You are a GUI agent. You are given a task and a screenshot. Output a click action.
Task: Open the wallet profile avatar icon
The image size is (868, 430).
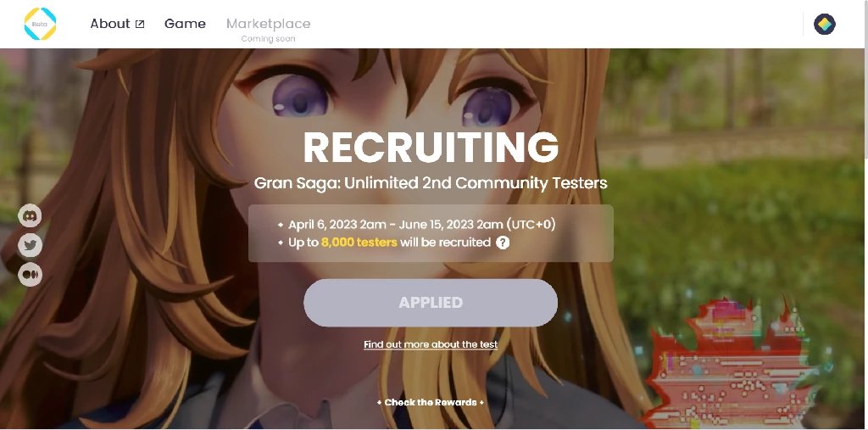(824, 24)
